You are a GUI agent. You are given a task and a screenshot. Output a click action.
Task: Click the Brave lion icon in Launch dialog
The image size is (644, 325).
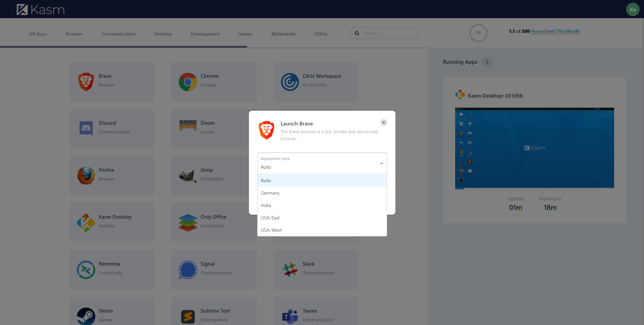(267, 130)
